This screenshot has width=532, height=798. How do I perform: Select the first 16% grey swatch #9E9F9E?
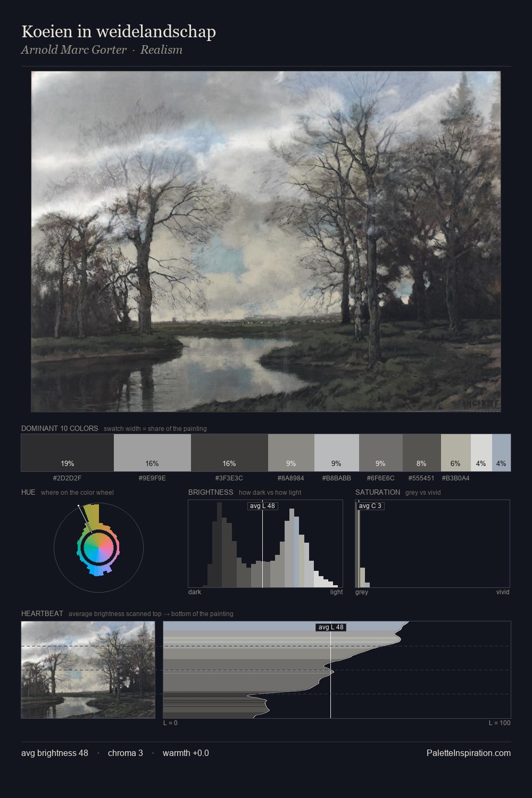152,453
